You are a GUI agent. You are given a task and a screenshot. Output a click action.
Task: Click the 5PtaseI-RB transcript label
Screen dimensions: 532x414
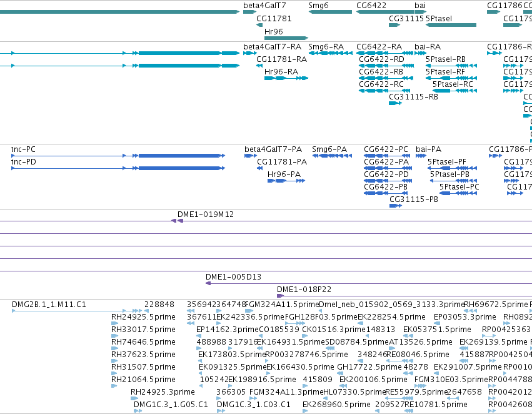point(446,59)
